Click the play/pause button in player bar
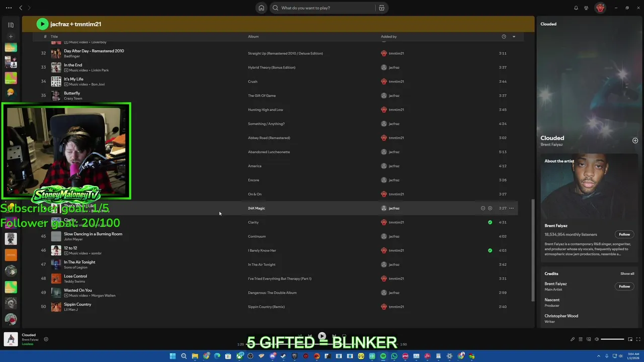This screenshot has height=362, width=644. click(x=322, y=336)
